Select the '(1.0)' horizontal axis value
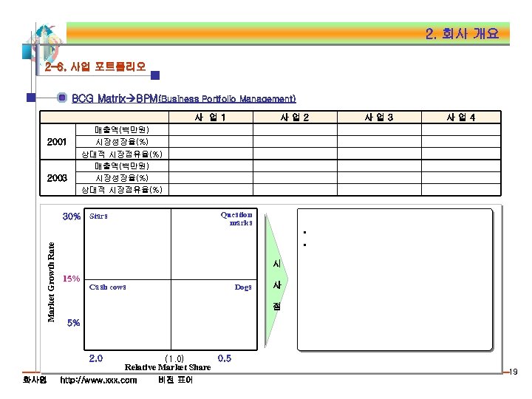This screenshot has height=399, width=532. click(174, 358)
